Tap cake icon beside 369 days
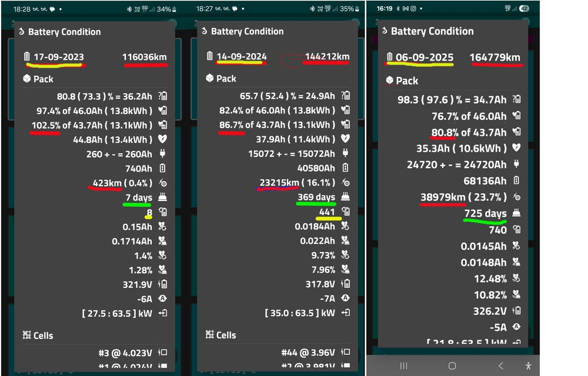 [x=345, y=197]
